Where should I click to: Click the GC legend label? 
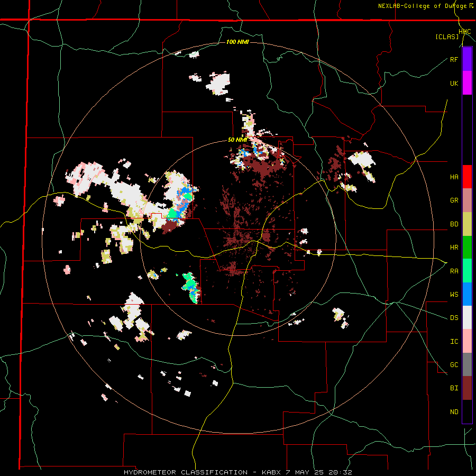click(454, 365)
